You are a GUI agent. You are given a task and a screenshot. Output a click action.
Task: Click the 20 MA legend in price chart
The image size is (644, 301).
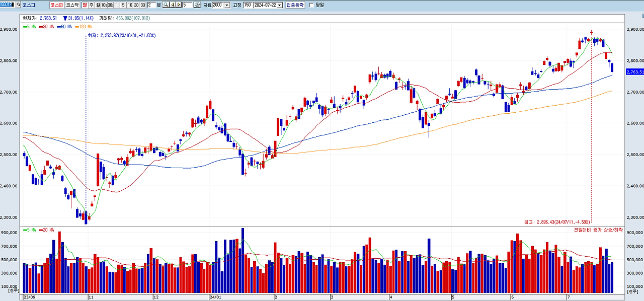[46, 26]
